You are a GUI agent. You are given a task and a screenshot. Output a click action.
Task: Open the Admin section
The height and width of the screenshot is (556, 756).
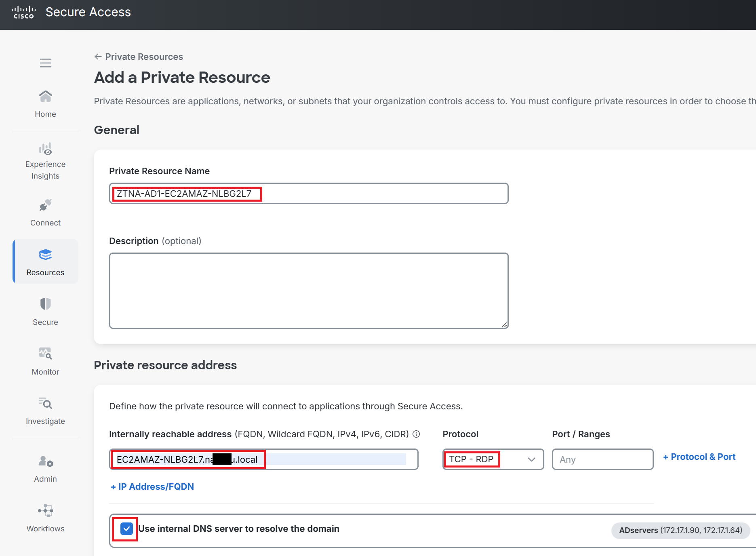coord(45,469)
